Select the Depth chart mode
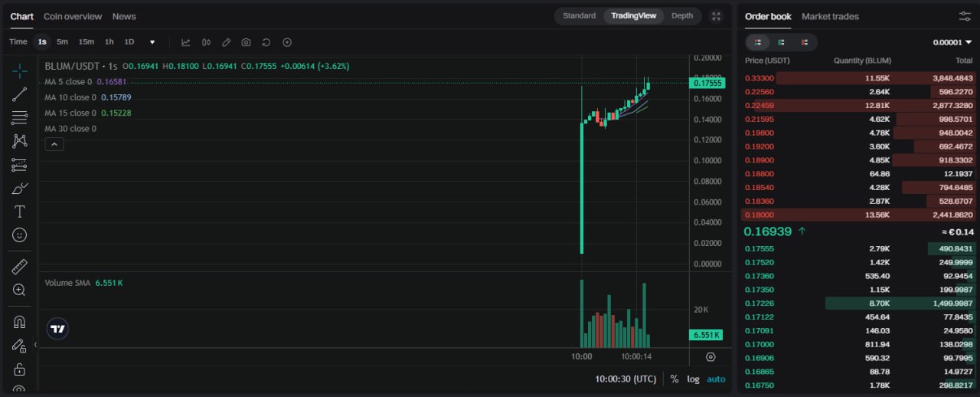 (x=681, y=16)
